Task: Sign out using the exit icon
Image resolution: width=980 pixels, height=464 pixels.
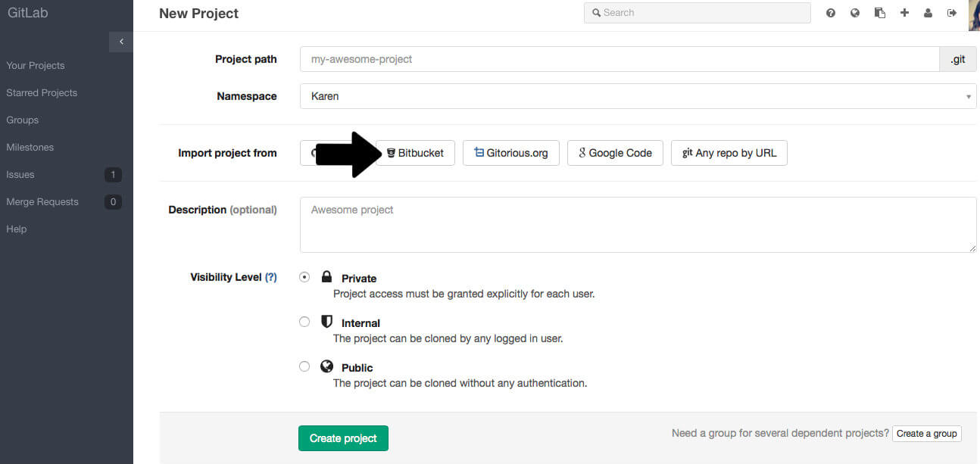Action: click(952, 13)
